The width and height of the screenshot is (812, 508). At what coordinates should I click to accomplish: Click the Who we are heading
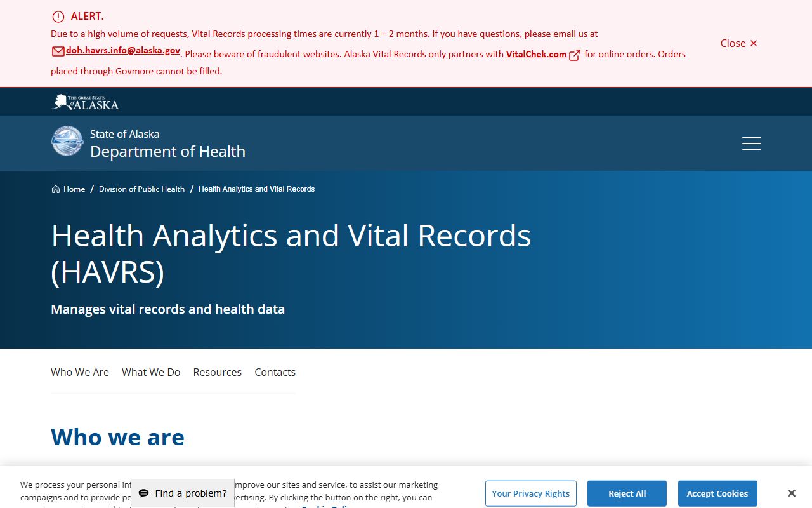(118, 437)
